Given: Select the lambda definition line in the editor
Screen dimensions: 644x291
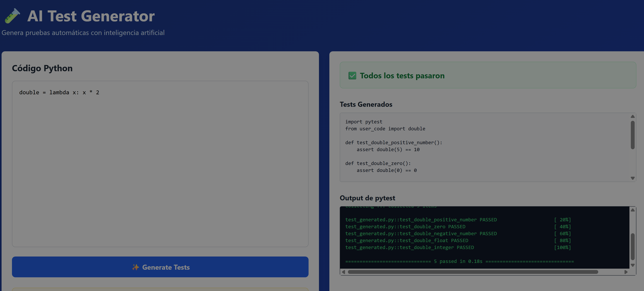Looking at the screenshot, I should [x=59, y=92].
